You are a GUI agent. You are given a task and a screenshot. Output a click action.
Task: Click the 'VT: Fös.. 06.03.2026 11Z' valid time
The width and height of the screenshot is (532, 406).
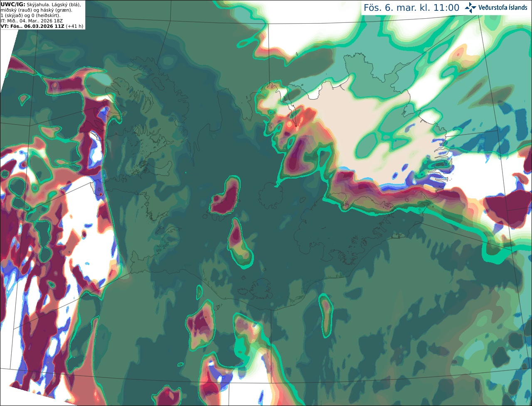(32, 26)
